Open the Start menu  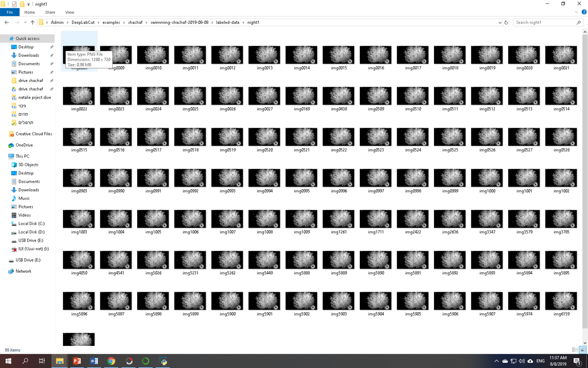pyautogui.click(x=9, y=361)
